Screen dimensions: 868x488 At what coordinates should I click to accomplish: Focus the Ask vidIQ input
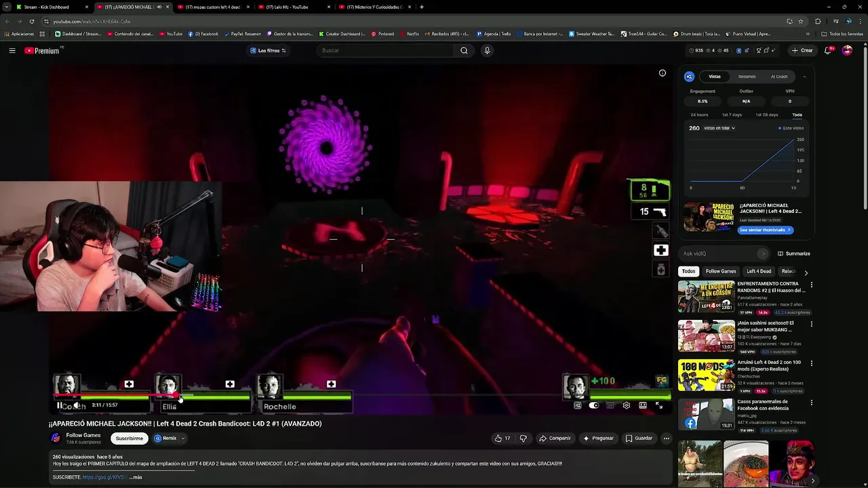(720, 253)
